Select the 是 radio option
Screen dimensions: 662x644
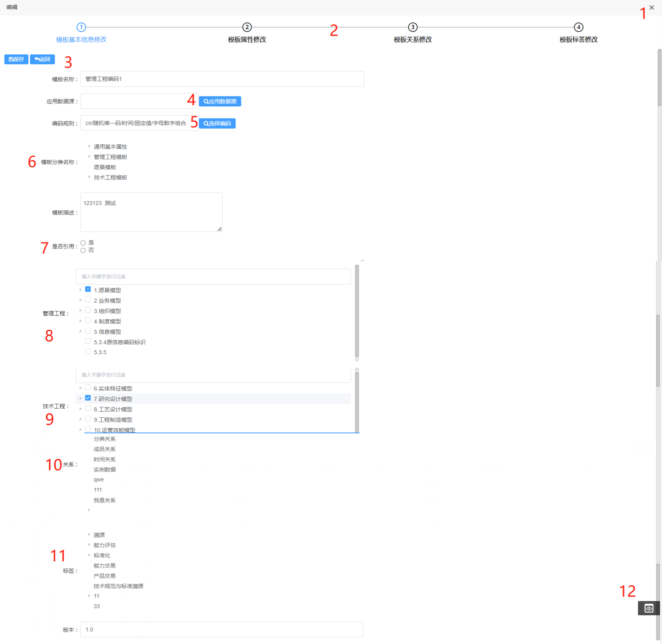(x=83, y=243)
